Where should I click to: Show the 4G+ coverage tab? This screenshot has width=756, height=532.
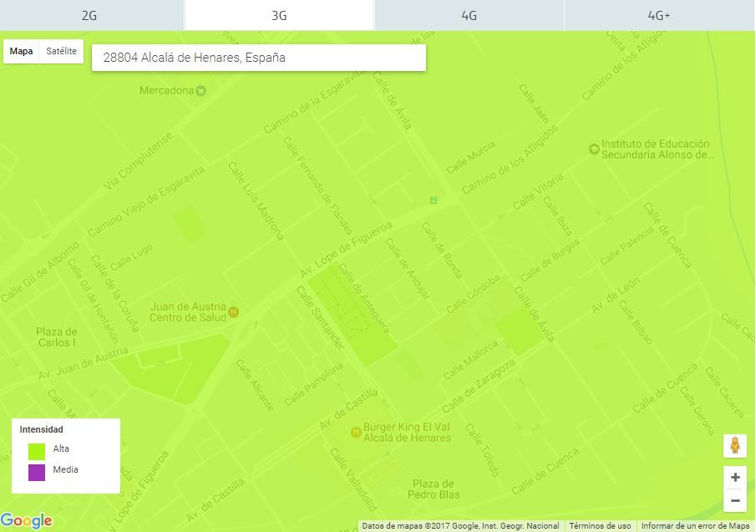tap(659, 15)
